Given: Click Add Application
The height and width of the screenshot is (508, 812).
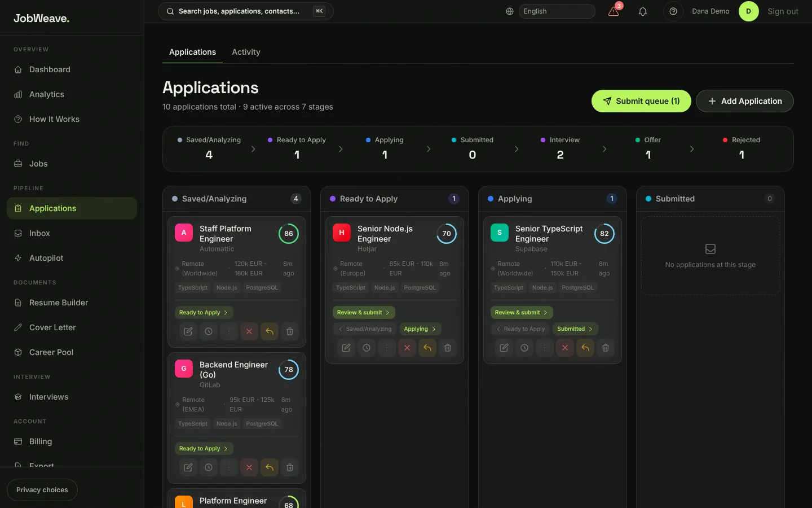Looking at the screenshot, I should (x=744, y=101).
